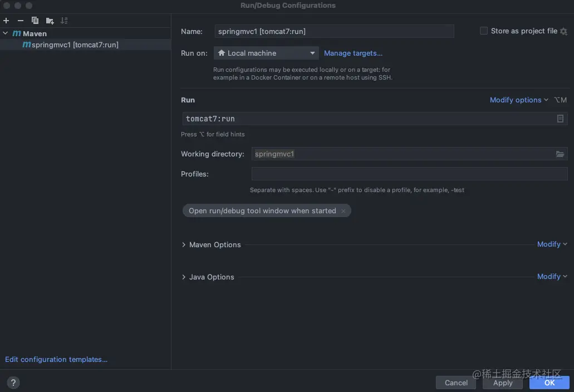Add a new run configuration with plus icon
Image resolution: width=574 pixels, height=392 pixels.
point(6,21)
